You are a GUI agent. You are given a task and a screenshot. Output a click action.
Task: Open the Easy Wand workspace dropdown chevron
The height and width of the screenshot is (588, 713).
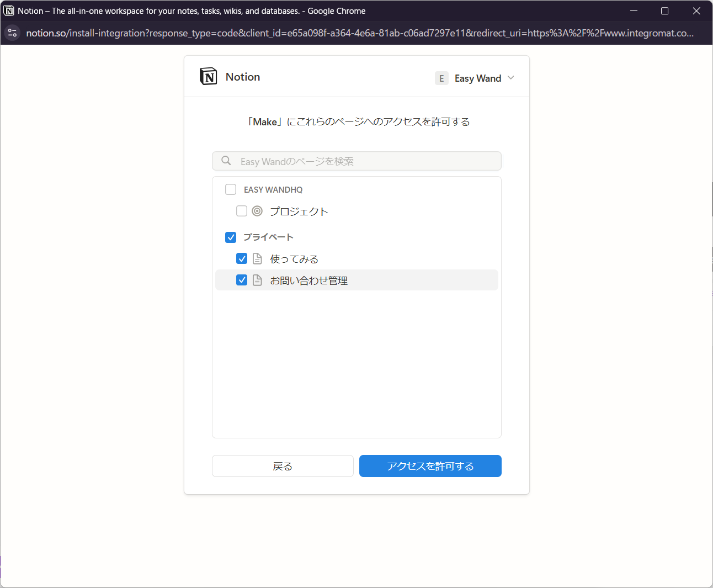[510, 78]
